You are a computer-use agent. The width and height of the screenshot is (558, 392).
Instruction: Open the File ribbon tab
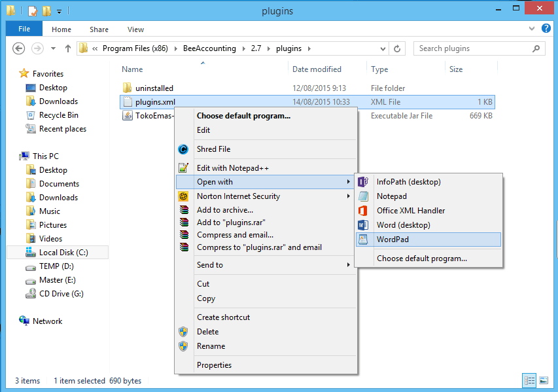(24, 29)
